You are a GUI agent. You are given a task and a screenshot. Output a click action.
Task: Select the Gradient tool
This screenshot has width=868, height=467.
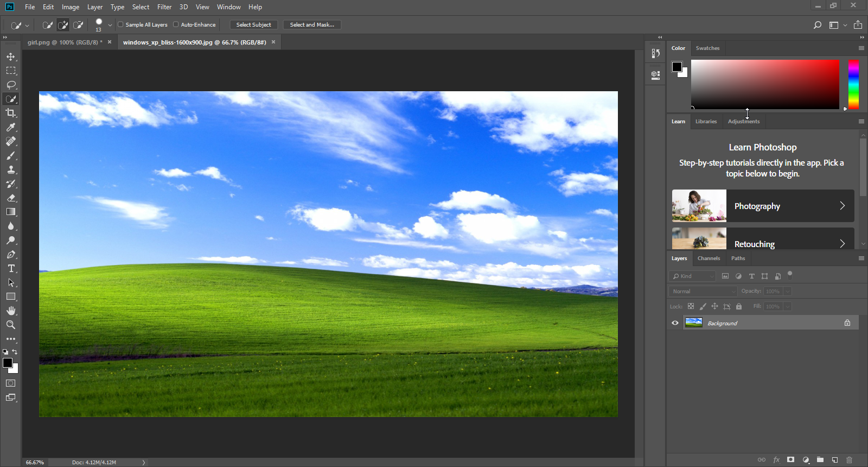coord(11,212)
